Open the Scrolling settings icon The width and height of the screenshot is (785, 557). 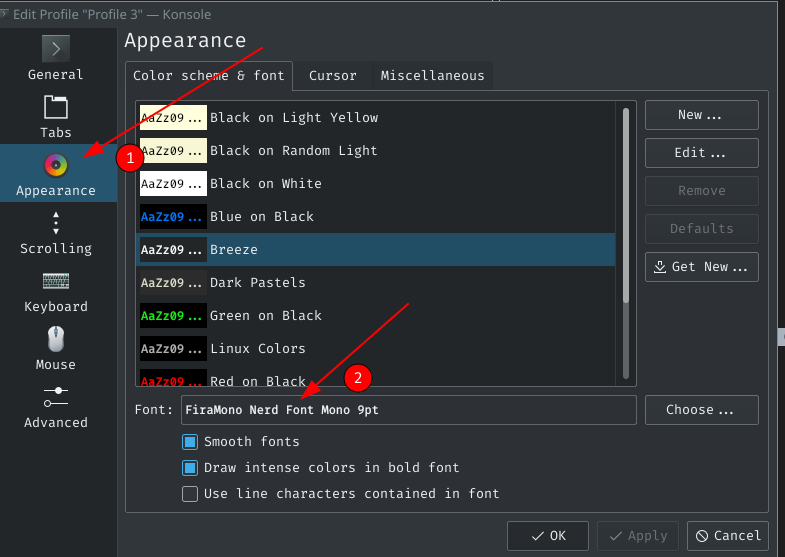(56, 222)
